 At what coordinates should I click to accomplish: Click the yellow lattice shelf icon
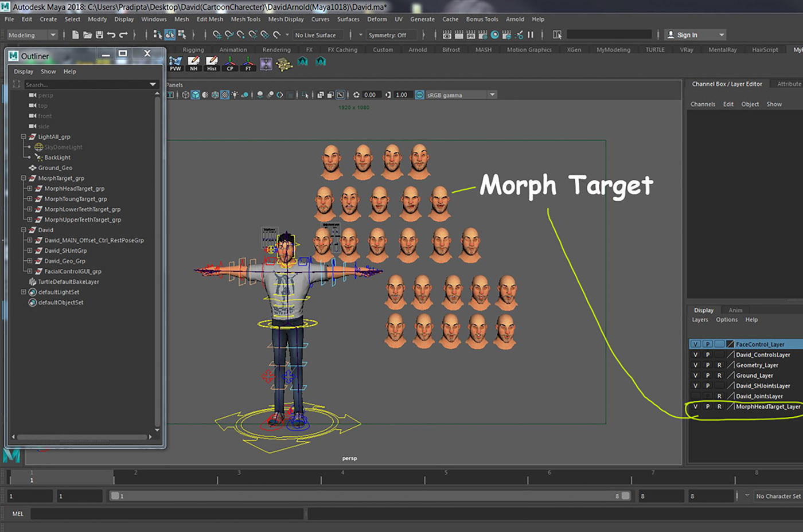[x=284, y=64]
